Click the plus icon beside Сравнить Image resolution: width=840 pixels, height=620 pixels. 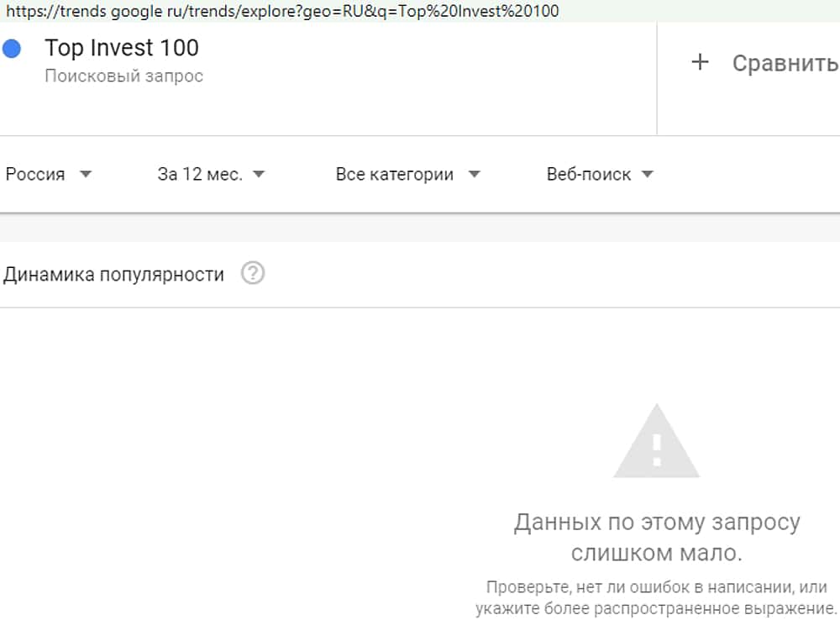[700, 62]
